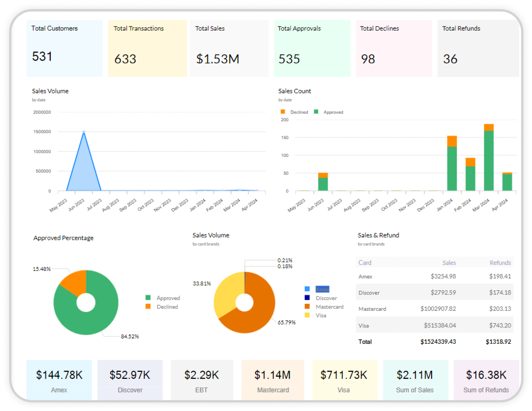Click the total refunds figure $1318.92
Image resolution: width=532 pixels, height=411 pixels.
click(x=498, y=341)
